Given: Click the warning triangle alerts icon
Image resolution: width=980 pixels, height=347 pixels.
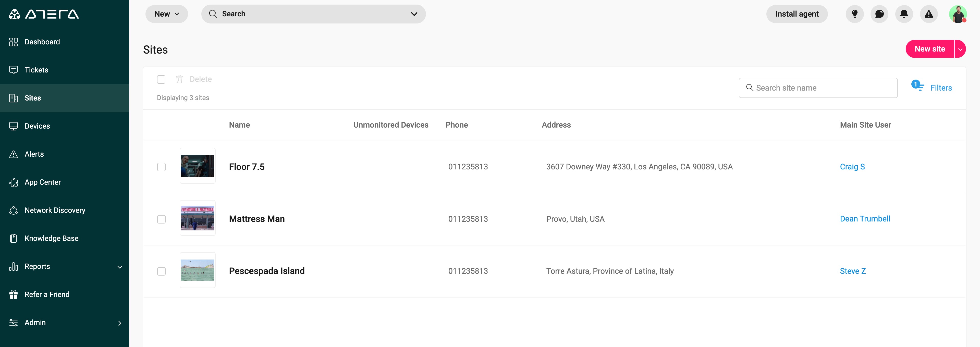Looking at the screenshot, I should pos(929,14).
